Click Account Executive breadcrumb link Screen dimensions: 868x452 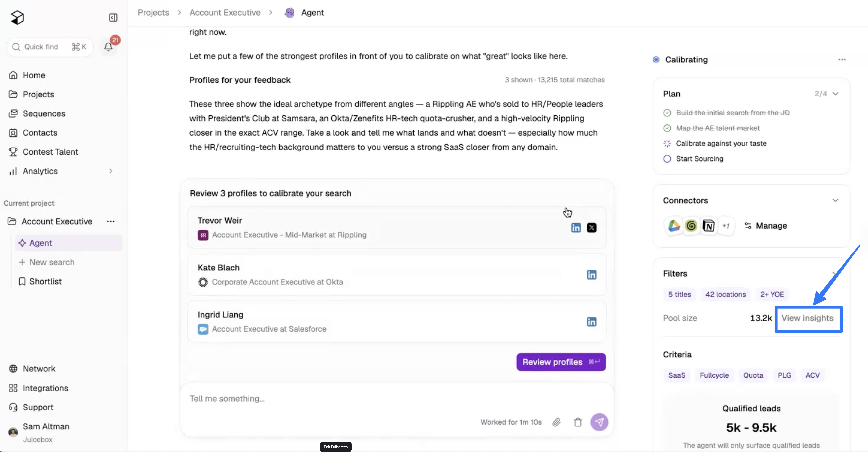pyautogui.click(x=225, y=13)
